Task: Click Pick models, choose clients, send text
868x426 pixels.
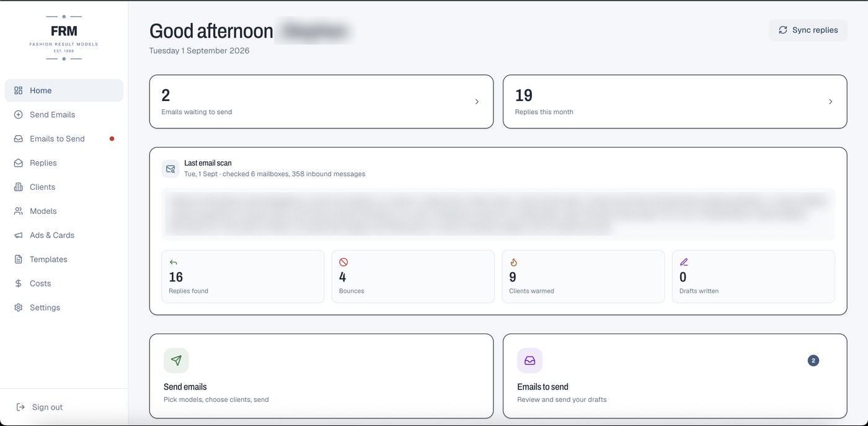Action: (216, 400)
